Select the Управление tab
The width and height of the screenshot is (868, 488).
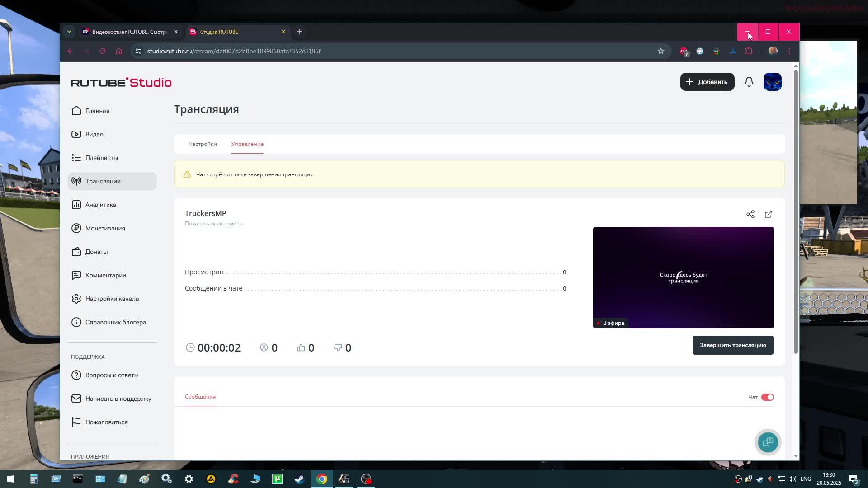point(247,144)
